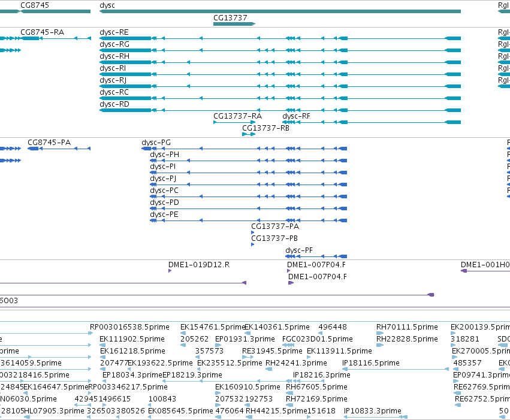Click the 100843 EST label
The height and width of the screenshot is (420, 510).
(x=162, y=399)
